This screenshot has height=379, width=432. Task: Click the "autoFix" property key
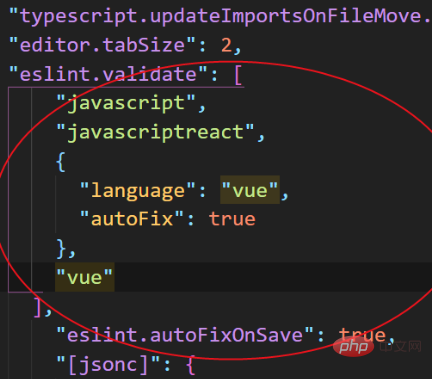(132, 219)
